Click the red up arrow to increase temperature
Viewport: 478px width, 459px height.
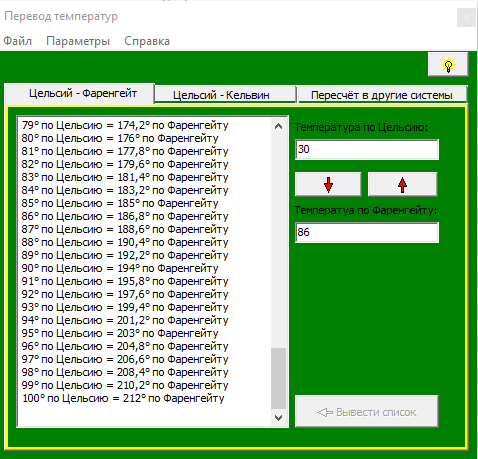point(403,184)
